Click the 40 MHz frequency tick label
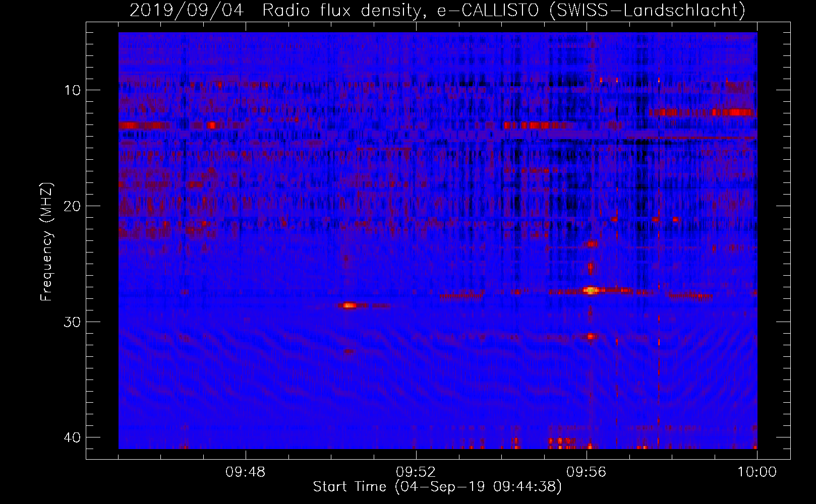 [x=73, y=437]
